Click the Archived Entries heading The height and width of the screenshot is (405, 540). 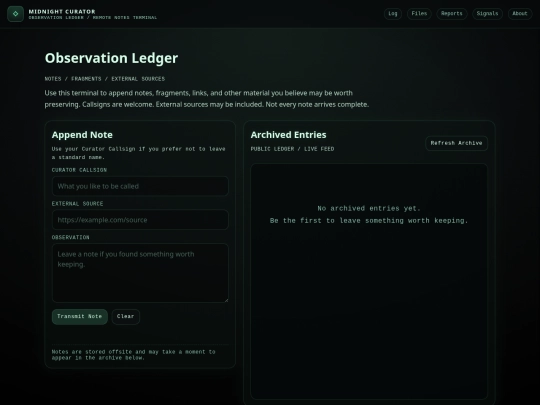click(x=288, y=135)
